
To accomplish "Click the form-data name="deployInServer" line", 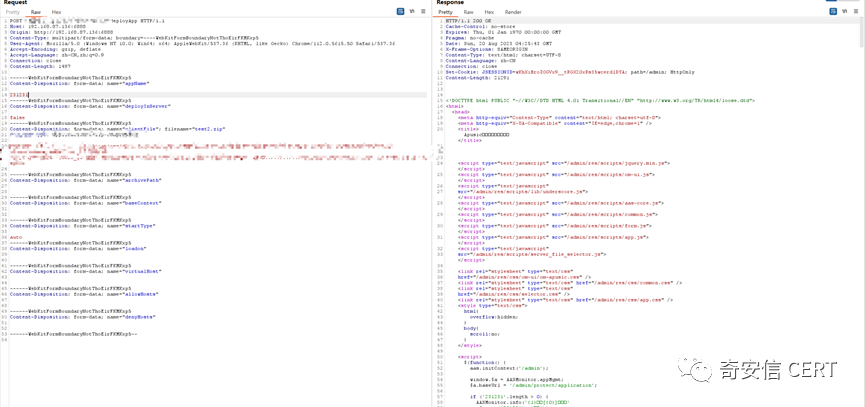I will (90, 105).
